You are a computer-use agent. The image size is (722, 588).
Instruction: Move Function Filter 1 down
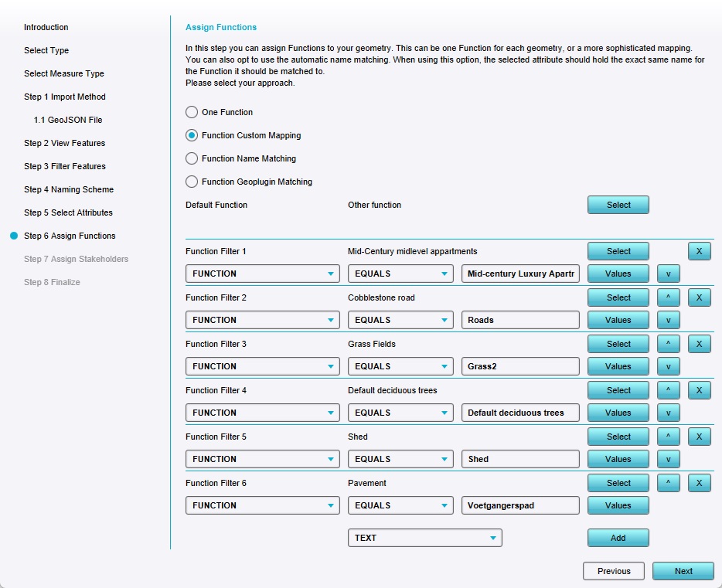[668, 274]
